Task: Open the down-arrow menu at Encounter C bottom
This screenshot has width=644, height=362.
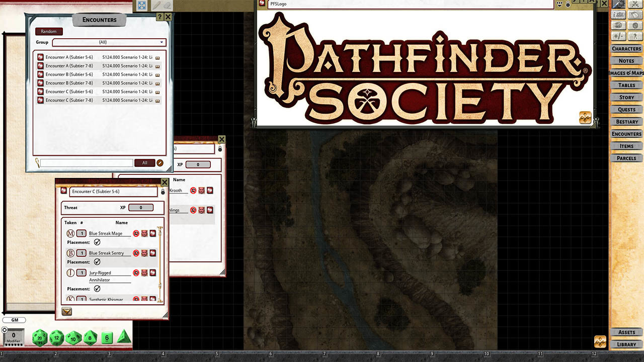Action: [66, 312]
